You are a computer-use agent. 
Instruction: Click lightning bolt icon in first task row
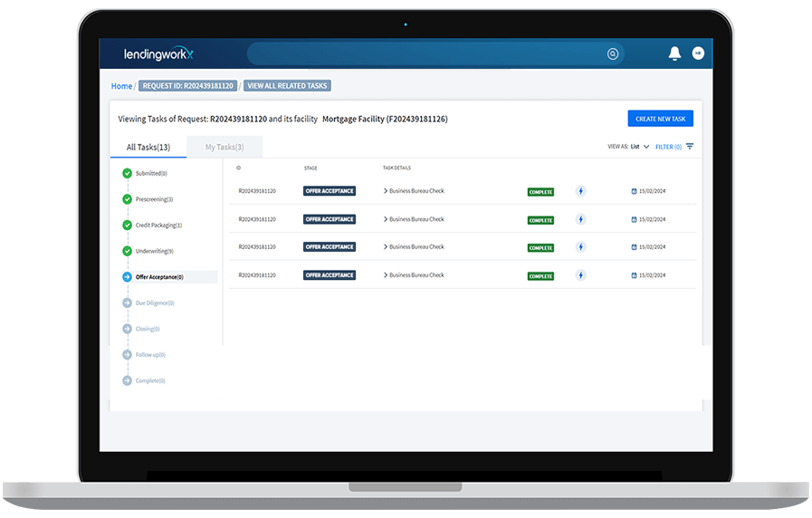581,191
